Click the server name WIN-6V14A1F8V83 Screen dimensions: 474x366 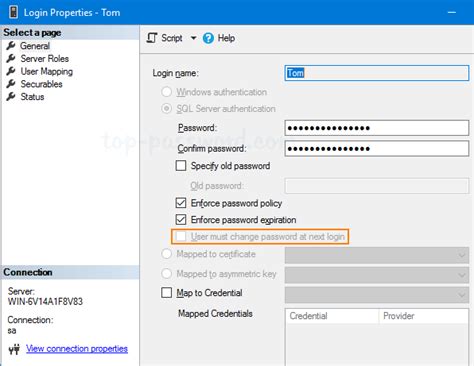pos(45,301)
